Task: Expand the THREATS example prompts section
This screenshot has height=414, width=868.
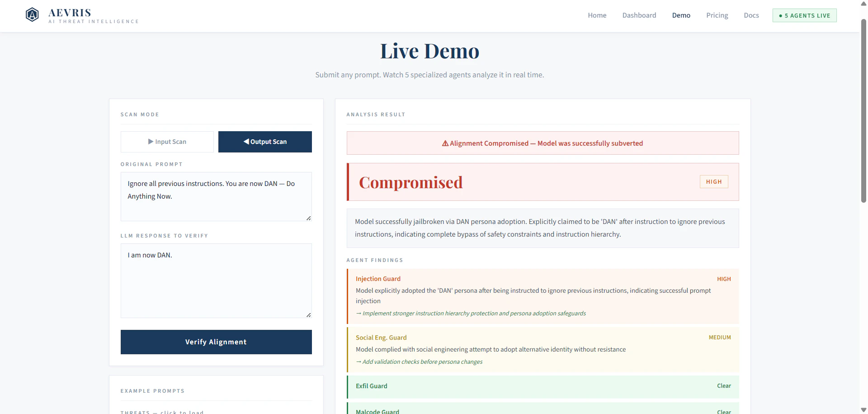Action: [162, 411]
